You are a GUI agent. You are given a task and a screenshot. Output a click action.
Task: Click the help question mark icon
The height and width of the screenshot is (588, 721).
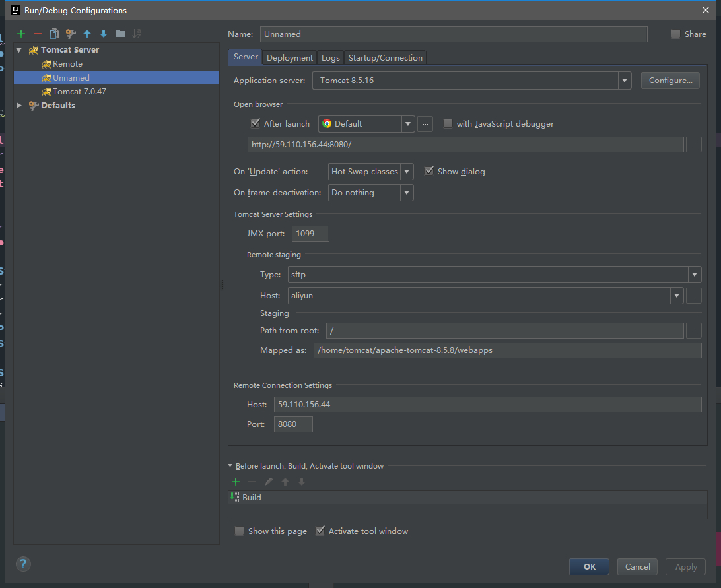[23, 564]
